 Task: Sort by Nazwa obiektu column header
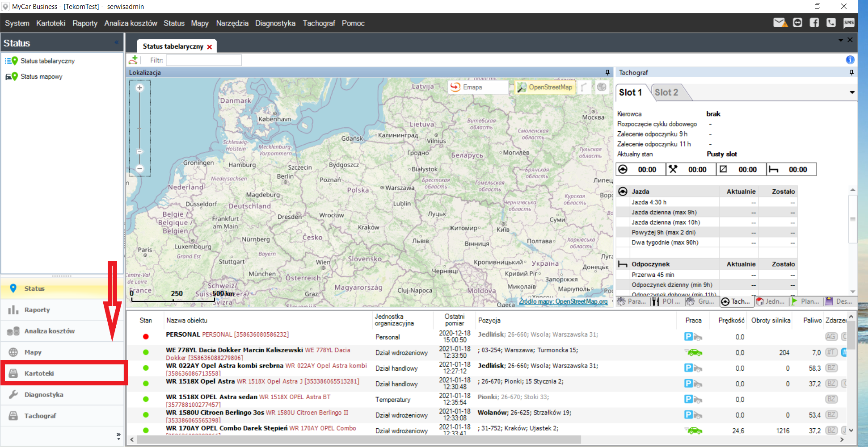(x=187, y=320)
